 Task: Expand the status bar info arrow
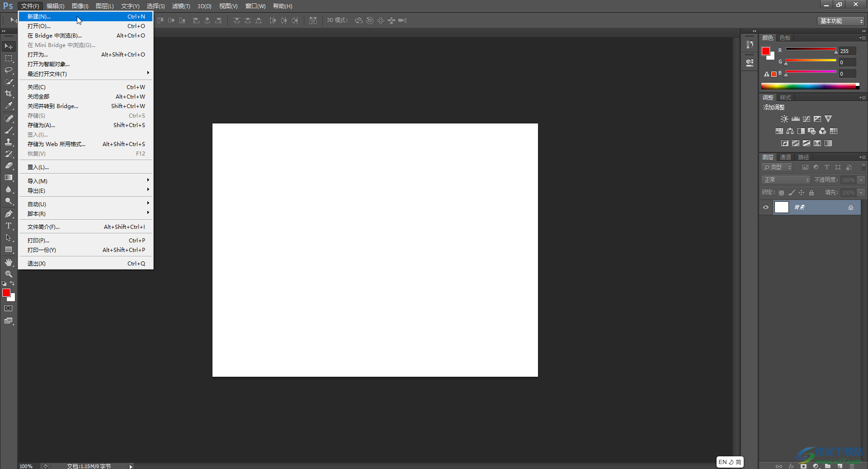[x=131, y=466]
